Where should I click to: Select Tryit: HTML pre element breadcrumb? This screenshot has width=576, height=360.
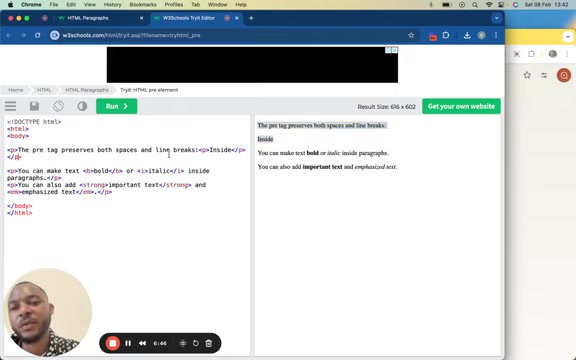pos(149,90)
